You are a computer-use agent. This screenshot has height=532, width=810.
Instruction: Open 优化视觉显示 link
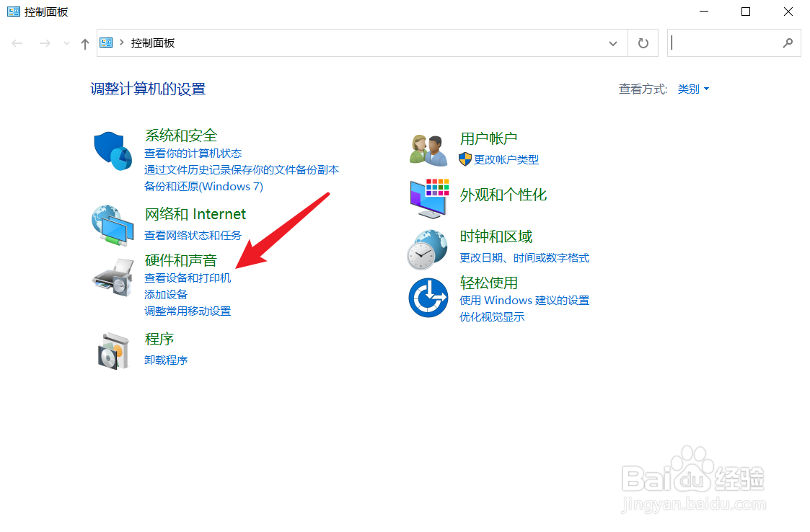(492, 316)
